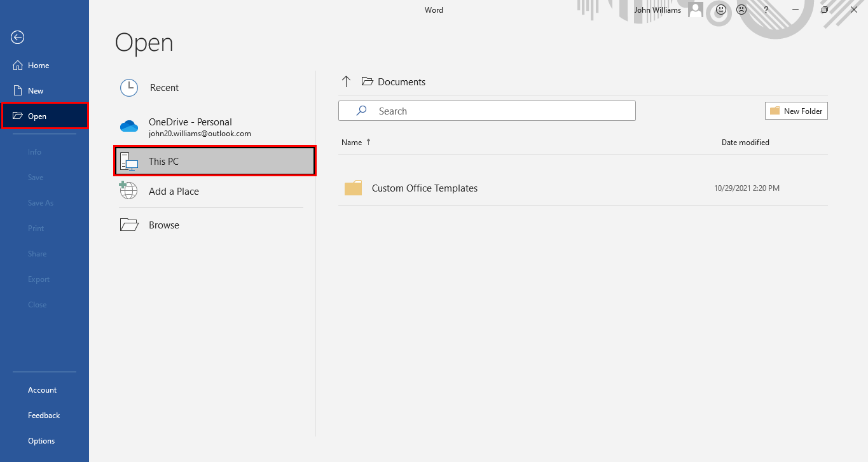The height and width of the screenshot is (462, 868).
Task: Restore down the Word window
Action: coord(825,10)
